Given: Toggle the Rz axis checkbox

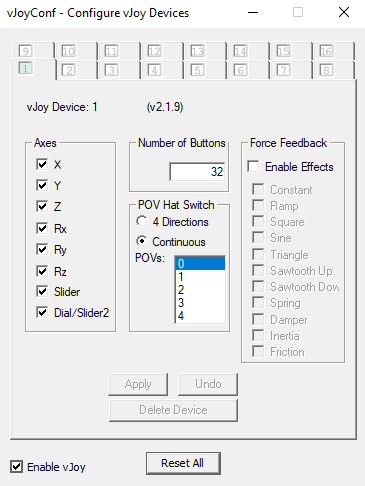Looking at the screenshot, I should coord(42,271).
